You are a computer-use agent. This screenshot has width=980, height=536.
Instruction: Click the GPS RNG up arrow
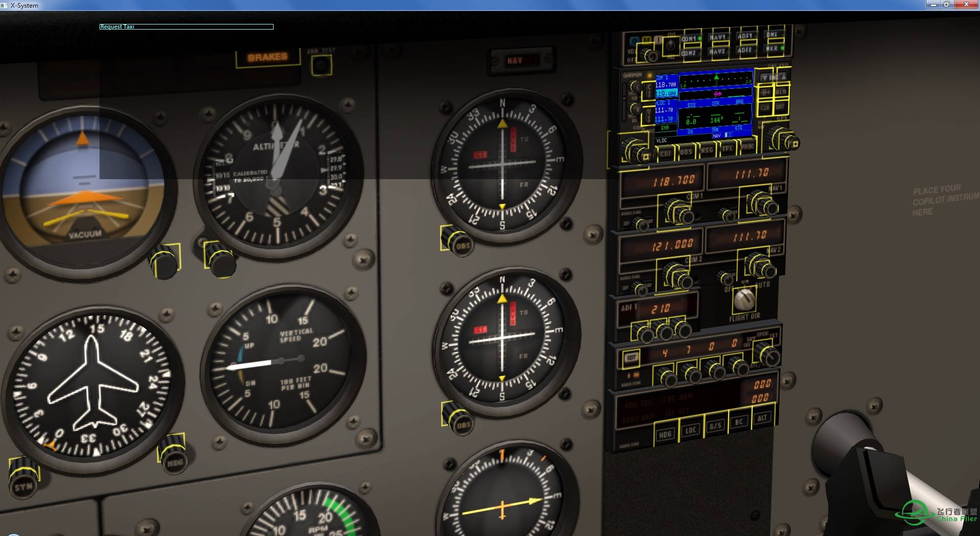783,77
